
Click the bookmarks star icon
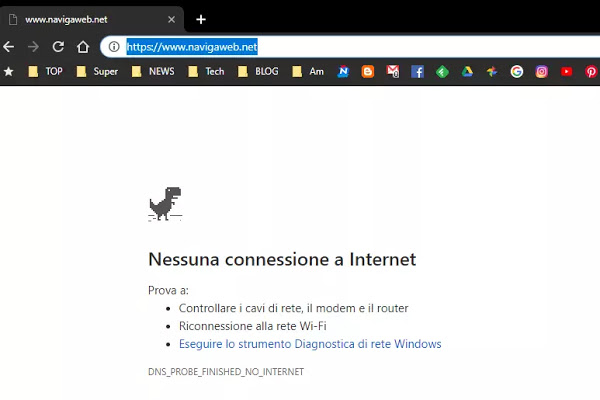(8, 72)
